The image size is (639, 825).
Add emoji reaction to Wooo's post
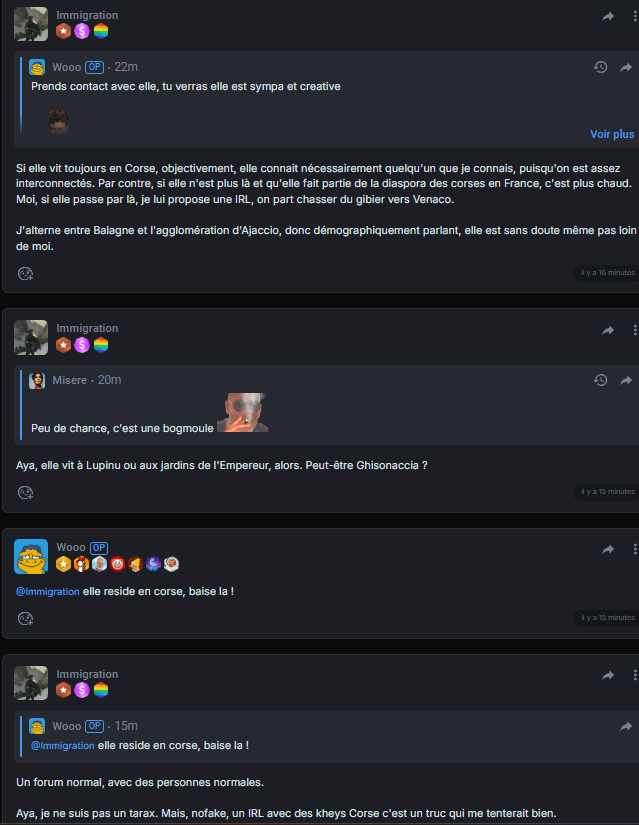(25, 619)
